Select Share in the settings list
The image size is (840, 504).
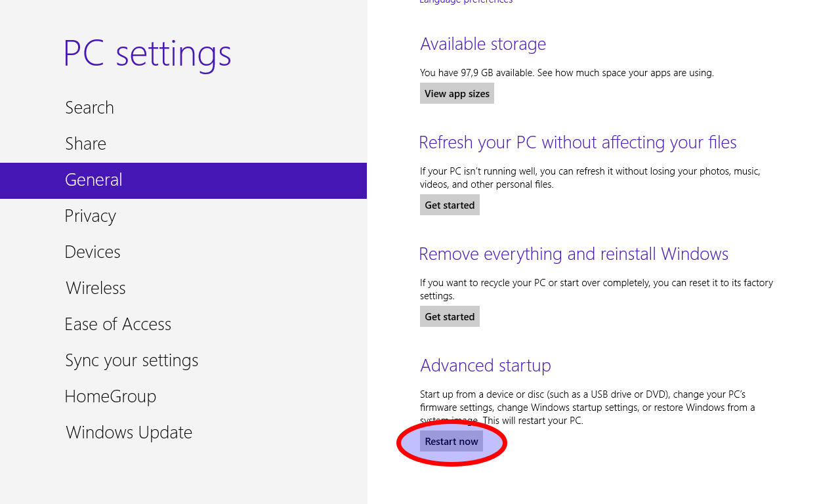tap(86, 144)
